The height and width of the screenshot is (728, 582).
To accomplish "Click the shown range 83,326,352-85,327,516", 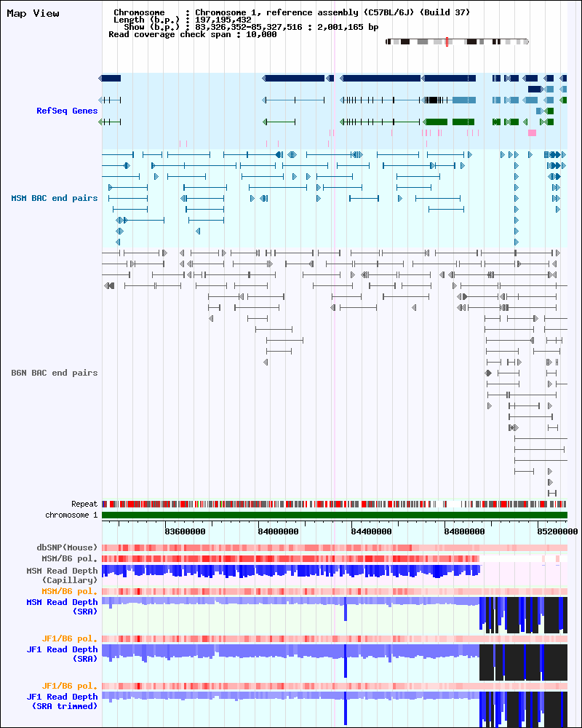I will pos(249,28).
